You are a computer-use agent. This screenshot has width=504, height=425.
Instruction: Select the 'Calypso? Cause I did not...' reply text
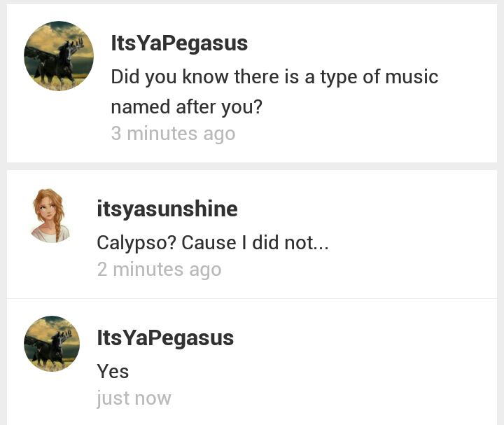(213, 243)
